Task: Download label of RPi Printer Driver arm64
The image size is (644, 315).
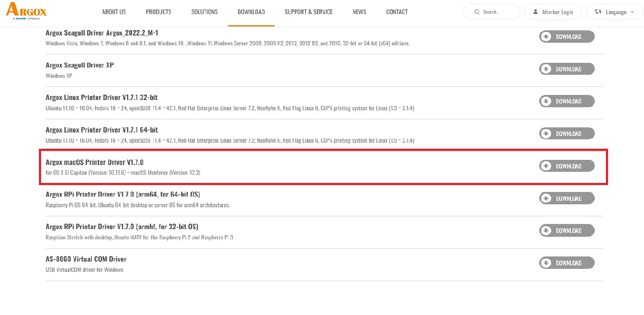Action: click(x=569, y=198)
